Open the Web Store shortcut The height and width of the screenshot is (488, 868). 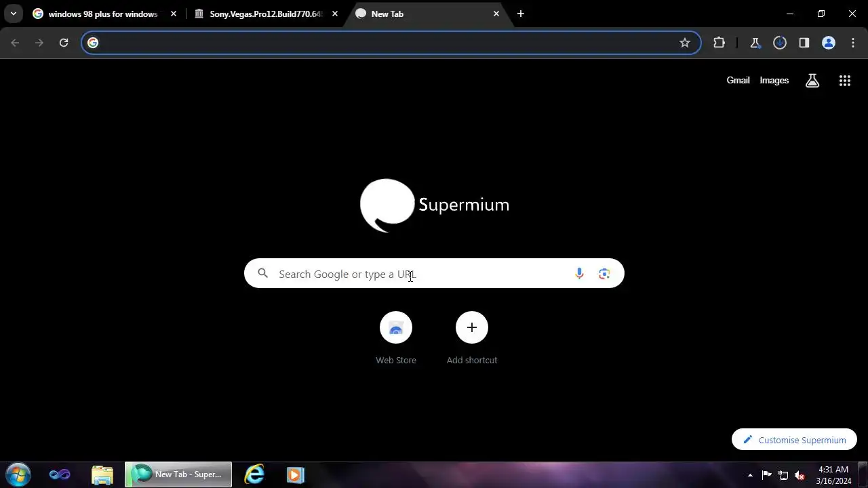[x=396, y=338]
